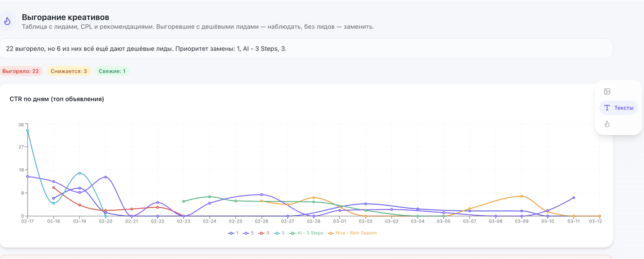Open the images section in floating side panel
This screenshot has height=259, width=644.
pyautogui.click(x=607, y=91)
